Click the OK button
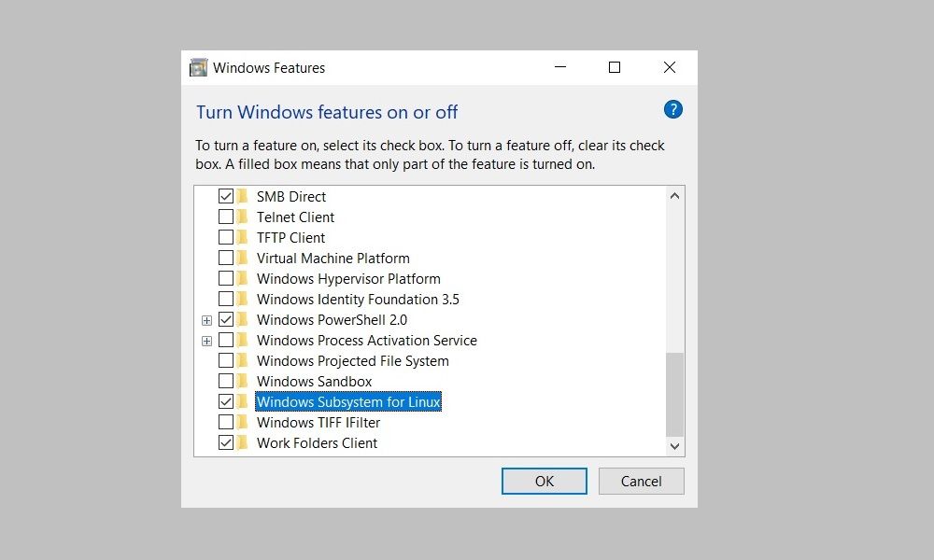The width and height of the screenshot is (934, 560). (544, 481)
